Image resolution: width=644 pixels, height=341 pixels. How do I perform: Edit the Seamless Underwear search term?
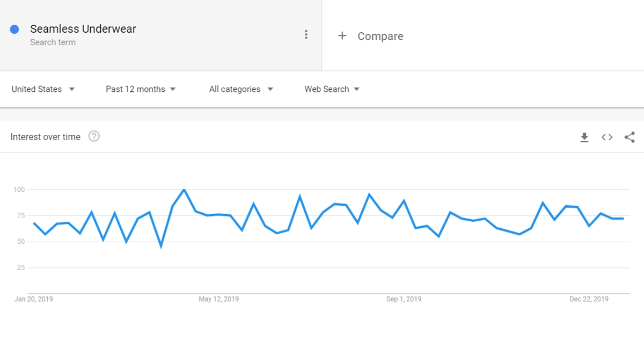(83, 29)
